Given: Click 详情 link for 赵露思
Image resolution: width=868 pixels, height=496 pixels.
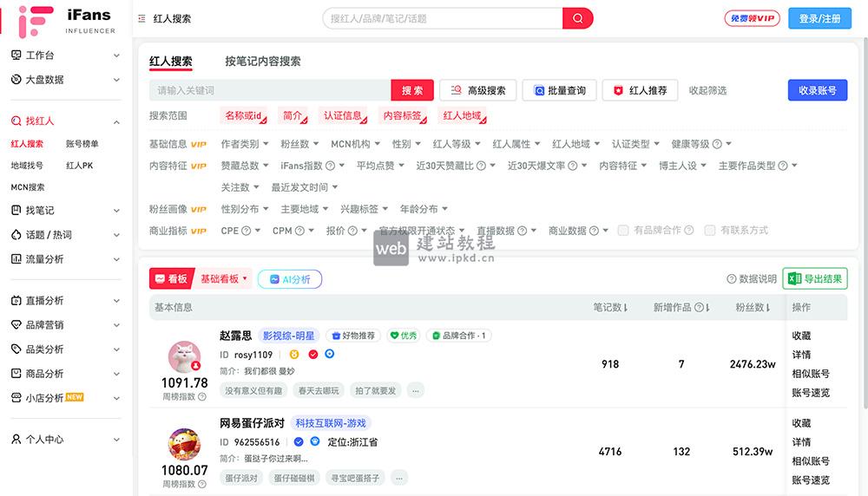Looking at the screenshot, I should coord(801,355).
